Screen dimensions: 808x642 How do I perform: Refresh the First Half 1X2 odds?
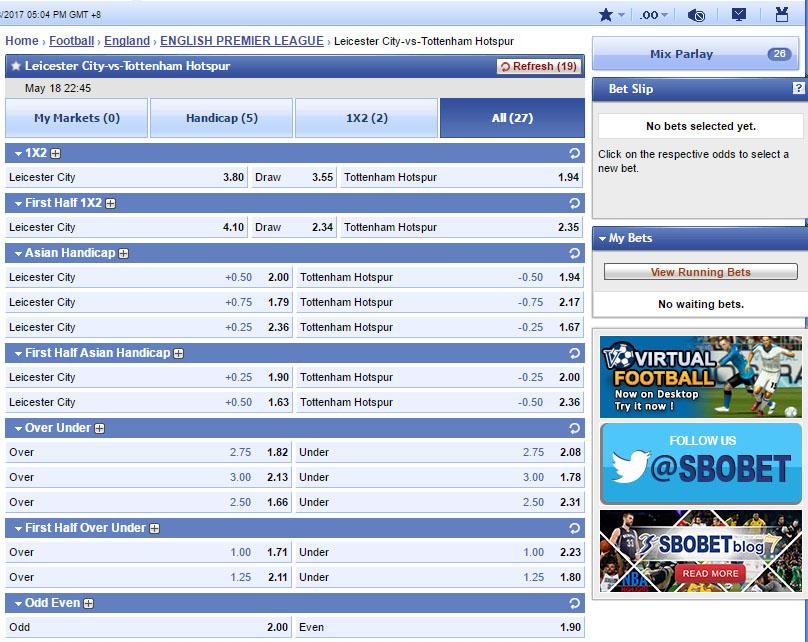pyautogui.click(x=574, y=203)
